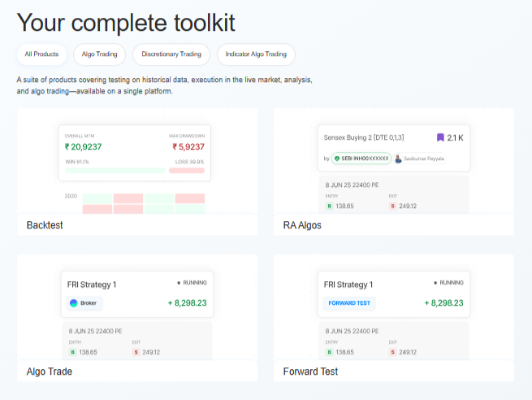Click the green WIN 61.1% progress bar
The image size is (532, 400).
[x=115, y=171]
